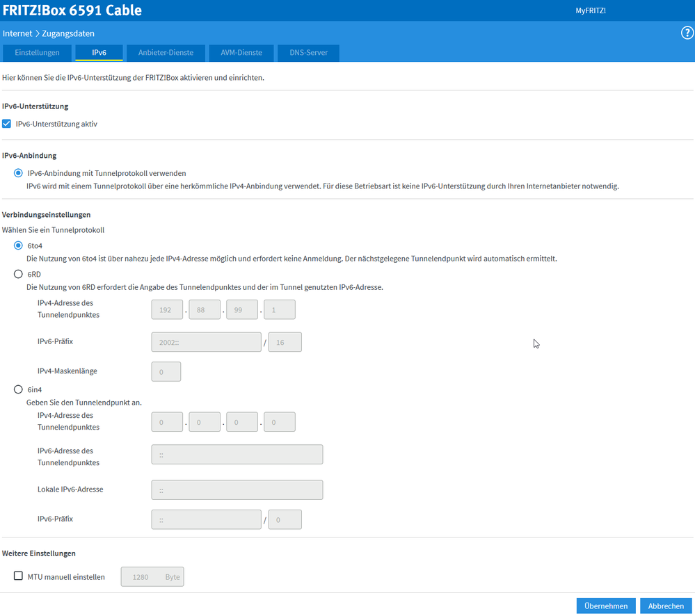695x616 pixels.
Task: Click 6RD tunnel endpoint third octet field 99
Action: pos(242,309)
